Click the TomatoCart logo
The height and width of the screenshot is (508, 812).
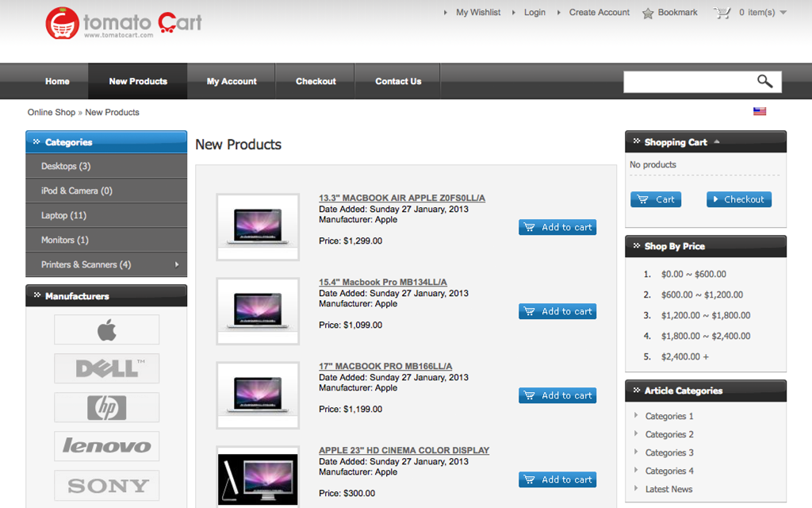(124, 23)
